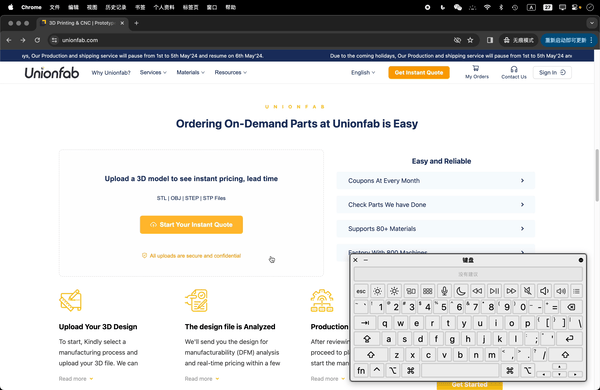Open the Apple menu
The image size is (600, 390).
pos(10,7)
